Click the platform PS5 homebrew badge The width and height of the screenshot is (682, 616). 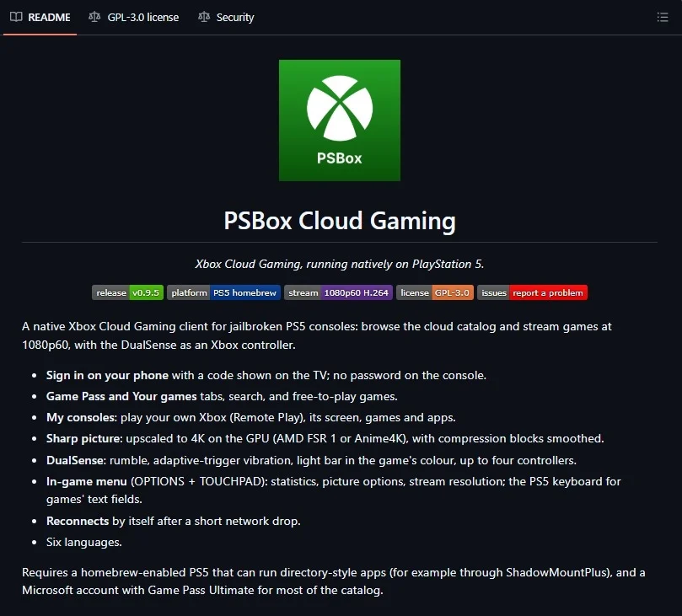[x=223, y=292]
